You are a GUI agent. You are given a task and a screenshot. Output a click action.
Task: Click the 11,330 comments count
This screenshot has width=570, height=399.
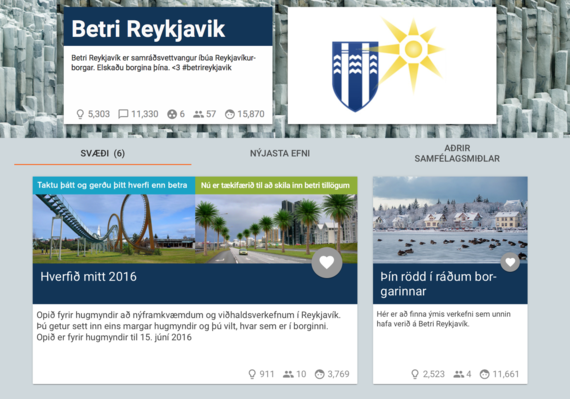145,114
